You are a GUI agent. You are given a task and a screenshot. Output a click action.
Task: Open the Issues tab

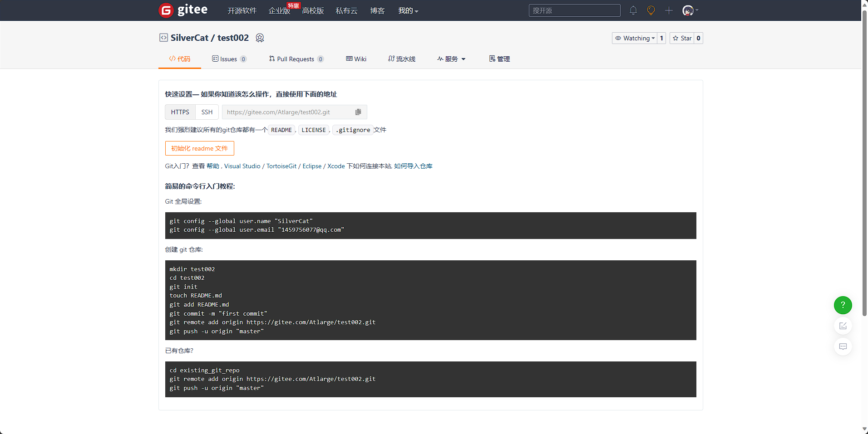(x=228, y=59)
